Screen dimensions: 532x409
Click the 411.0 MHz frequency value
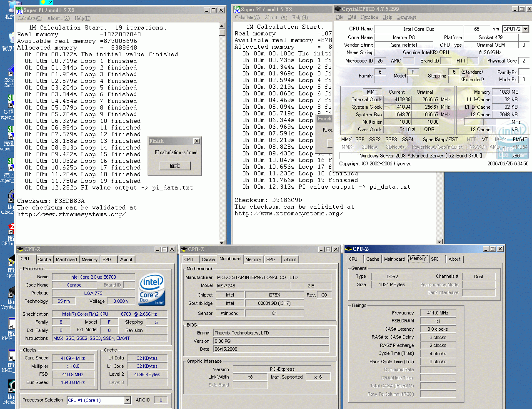click(x=438, y=313)
